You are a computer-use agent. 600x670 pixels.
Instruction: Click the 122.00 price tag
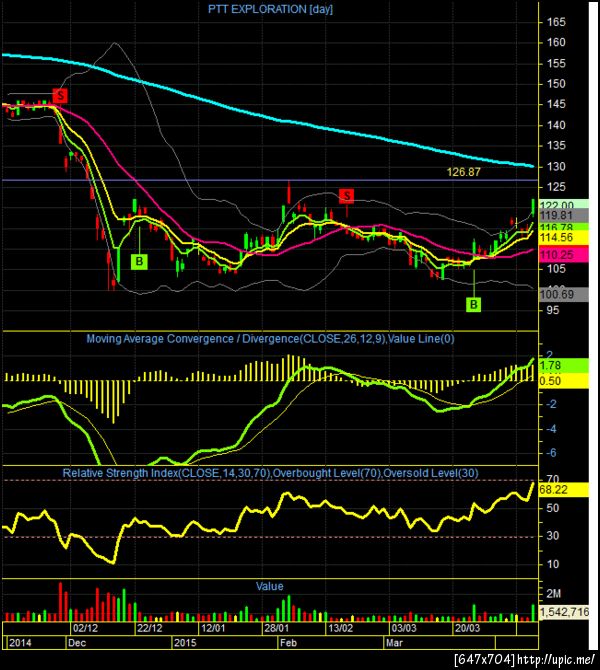562,204
